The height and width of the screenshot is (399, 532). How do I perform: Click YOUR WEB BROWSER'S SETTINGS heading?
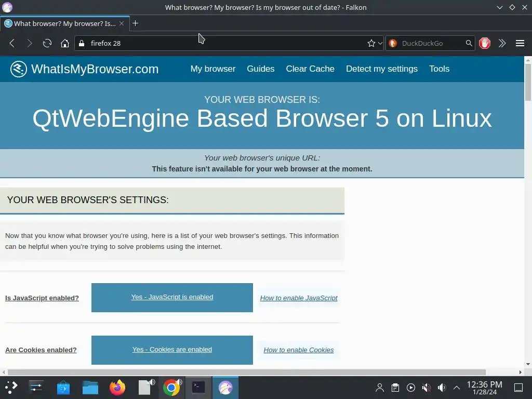[x=88, y=200]
